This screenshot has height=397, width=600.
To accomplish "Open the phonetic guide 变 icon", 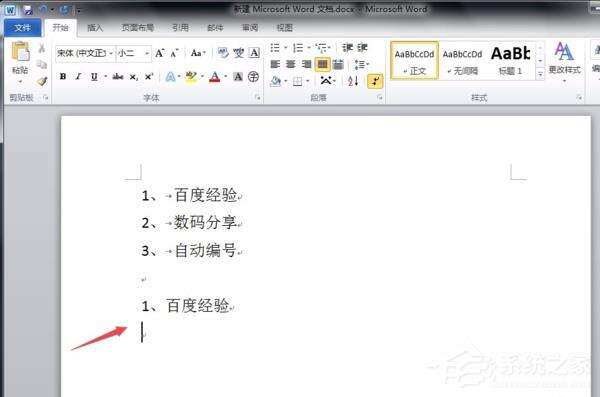I will point(239,53).
